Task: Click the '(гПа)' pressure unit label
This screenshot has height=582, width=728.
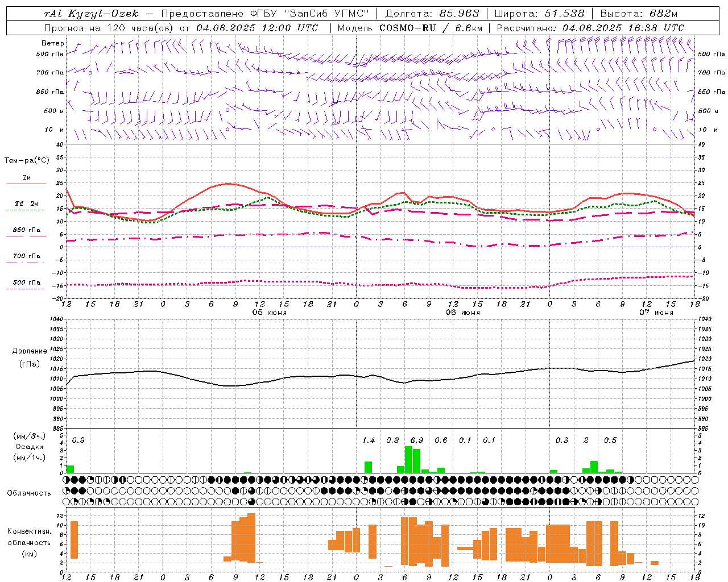Action: [30, 364]
